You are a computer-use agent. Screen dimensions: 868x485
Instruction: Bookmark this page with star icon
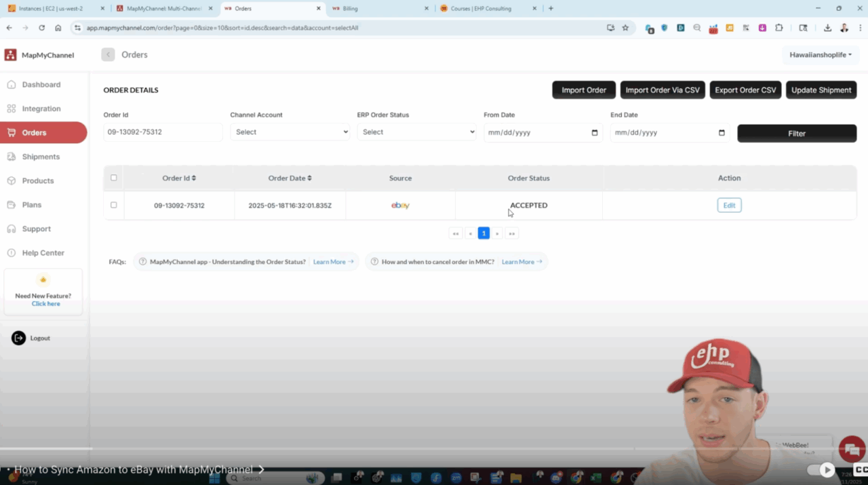(625, 28)
